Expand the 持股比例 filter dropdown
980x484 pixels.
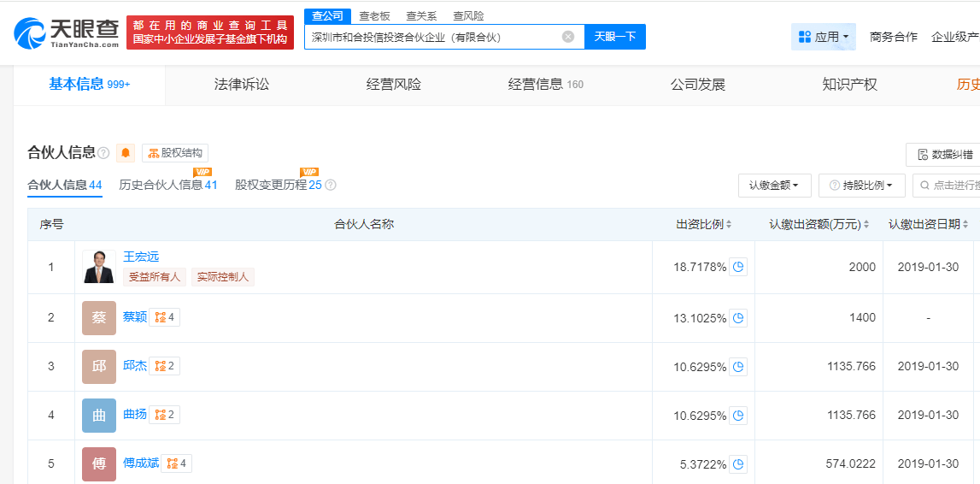click(x=862, y=185)
